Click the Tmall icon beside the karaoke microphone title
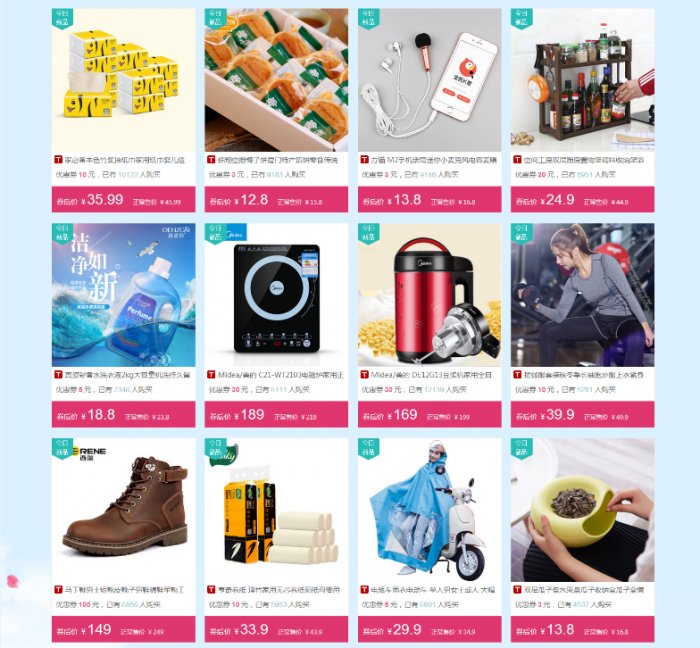Screen dimensions: 700x648 364,159
